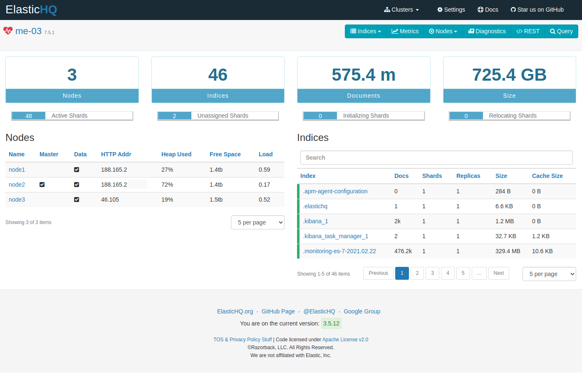This screenshot has height=392, width=582.
Task: Click the 46 Indices summary card
Action: click(x=218, y=80)
